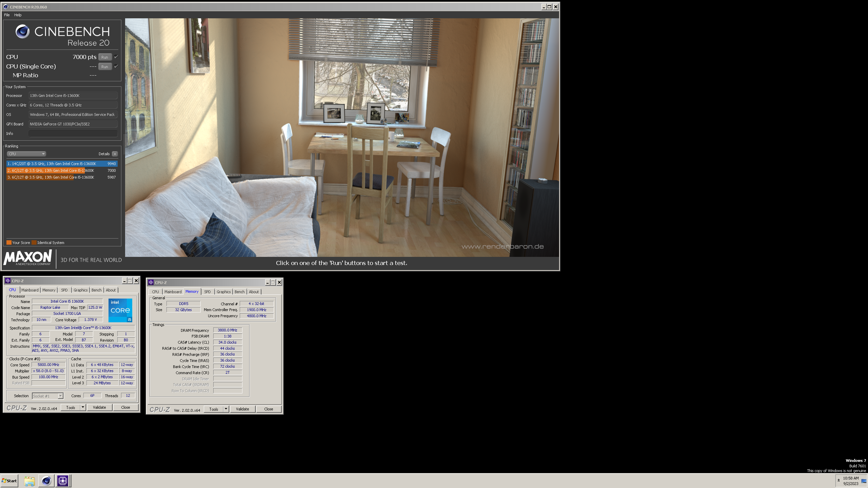This screenshot has width=868, height=488.
Task: Toggle the CPU test checkbox
Action: 116,57
